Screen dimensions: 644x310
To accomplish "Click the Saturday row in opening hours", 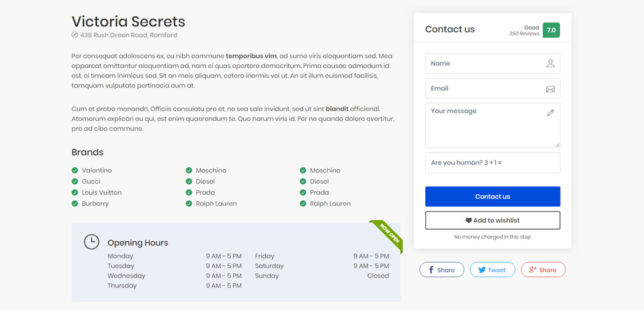I will point(322,266).
